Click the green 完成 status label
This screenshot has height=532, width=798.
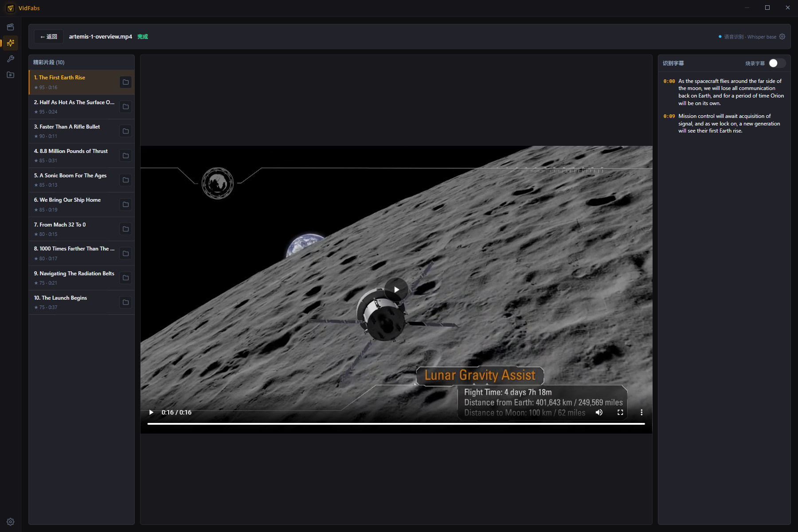point(143,37)
